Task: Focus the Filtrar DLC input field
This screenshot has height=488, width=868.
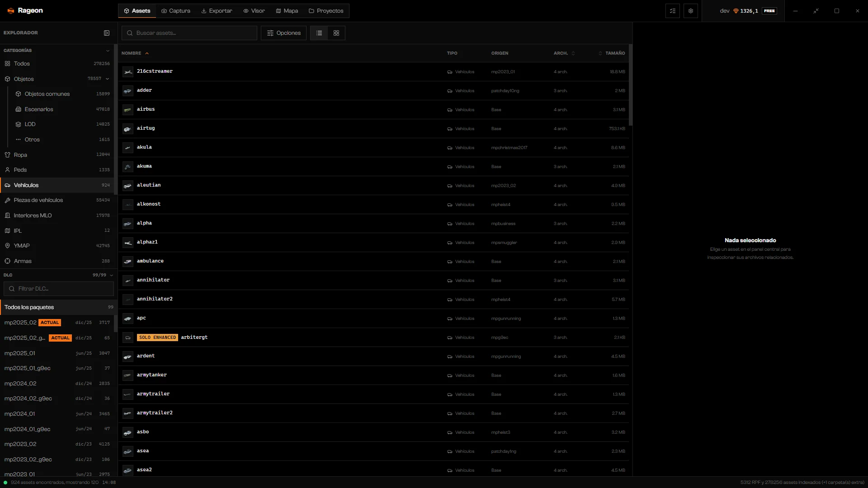Action: click(59, 289)
